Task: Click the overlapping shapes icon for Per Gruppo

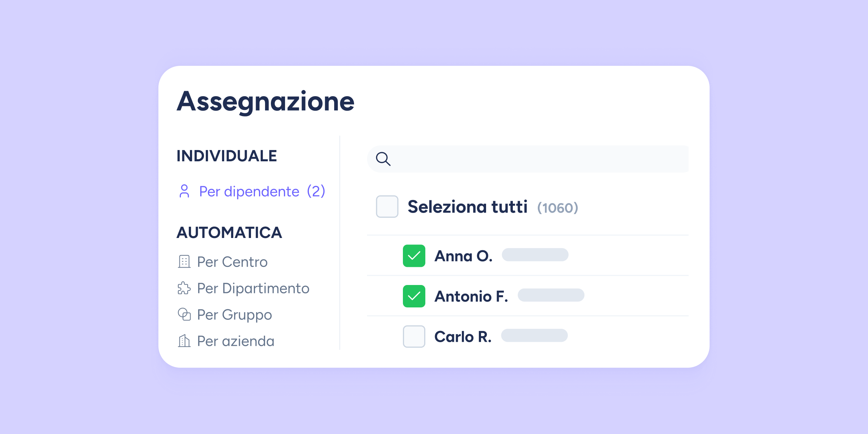Action: (184, 314)
